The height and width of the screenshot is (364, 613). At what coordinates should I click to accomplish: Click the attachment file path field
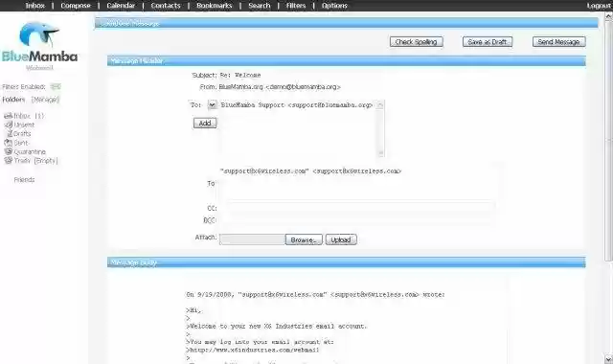253,239
